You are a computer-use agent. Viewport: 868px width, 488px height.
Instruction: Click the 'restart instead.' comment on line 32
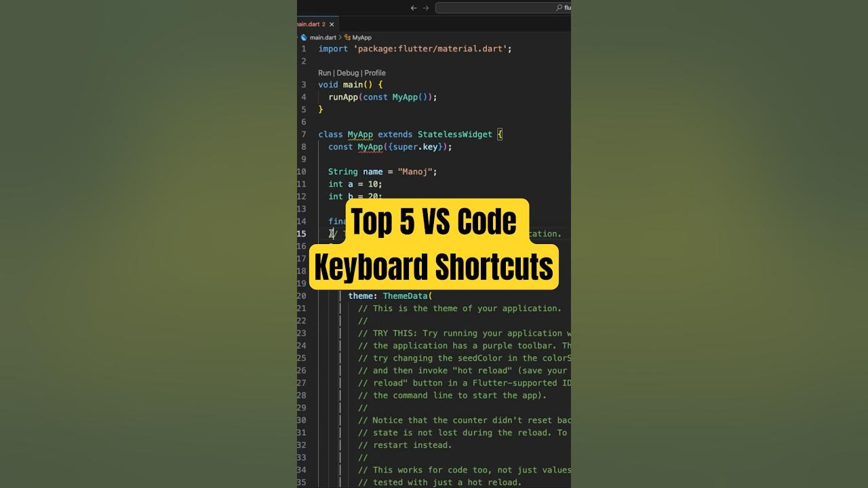(x=405, y=445)
